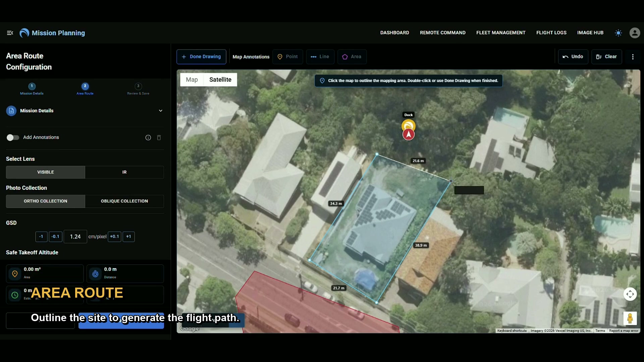The height and width of the screenshot is (362, 644).
Task: Click the GSD value input field
Action: [75, 237]
